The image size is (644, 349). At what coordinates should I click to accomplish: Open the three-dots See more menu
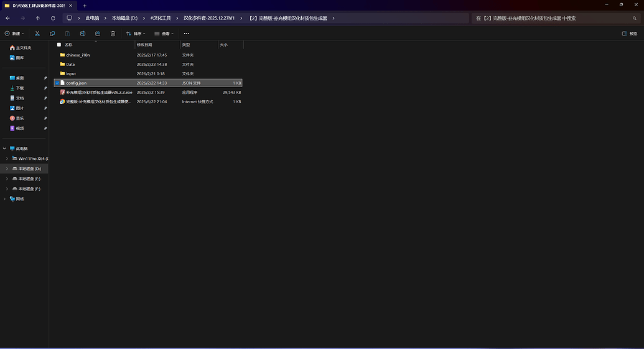187,34
